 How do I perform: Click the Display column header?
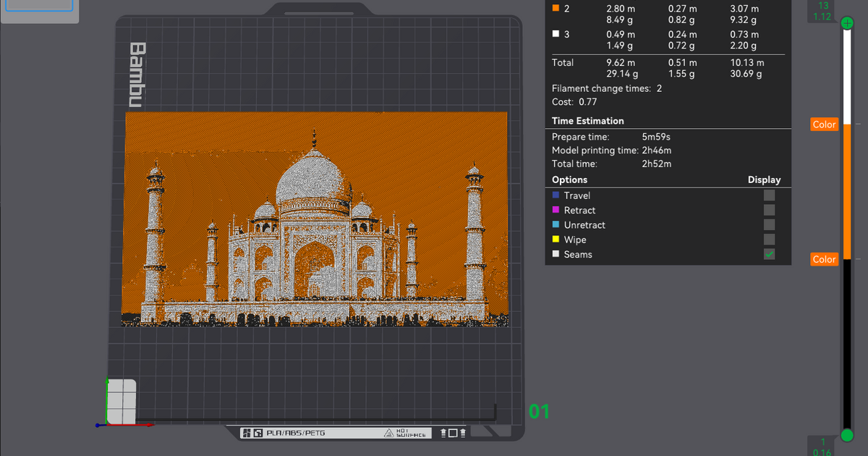(764, 180)
